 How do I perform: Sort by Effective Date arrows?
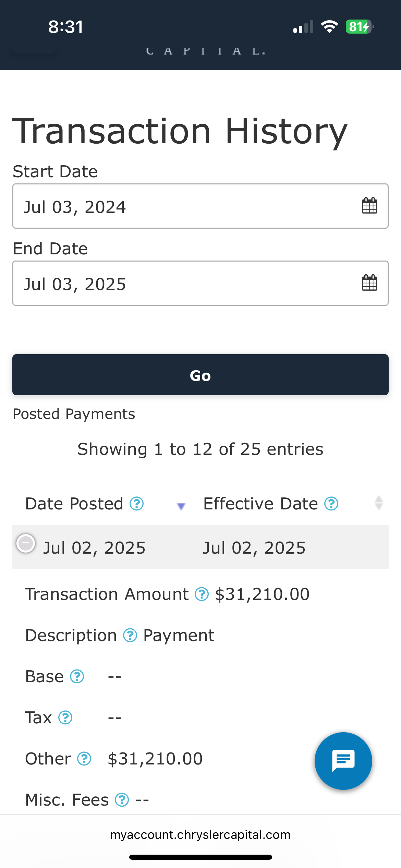pyautogui.click(x=379, y=503)
